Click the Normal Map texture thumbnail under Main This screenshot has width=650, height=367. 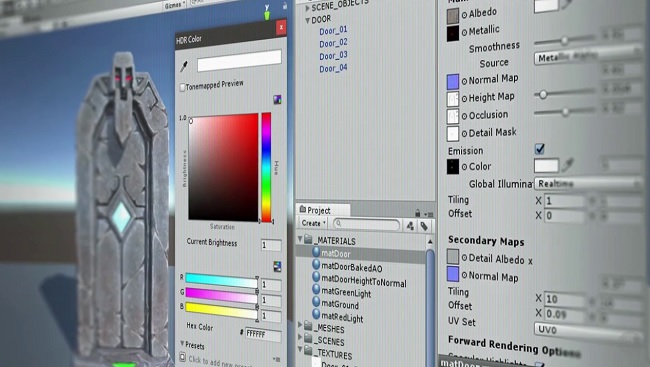[x=453, y=82]
